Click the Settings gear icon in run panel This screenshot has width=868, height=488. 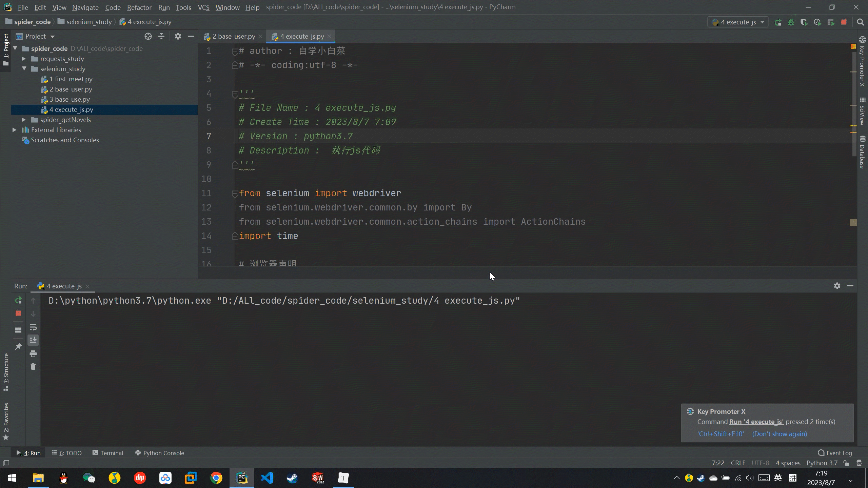point(837,285)
